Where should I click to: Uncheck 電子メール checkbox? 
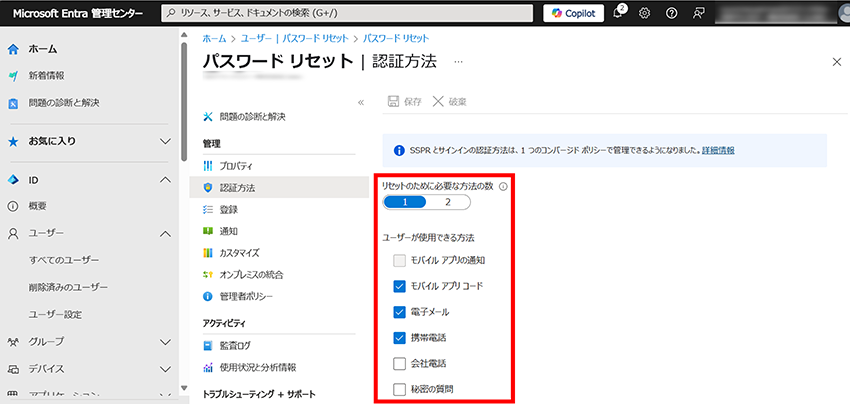400,312
